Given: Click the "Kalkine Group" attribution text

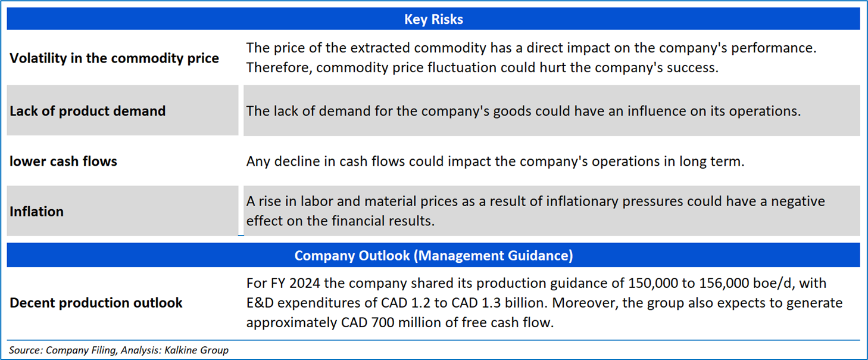Looking at the screenshot, I should pos(199,350).
